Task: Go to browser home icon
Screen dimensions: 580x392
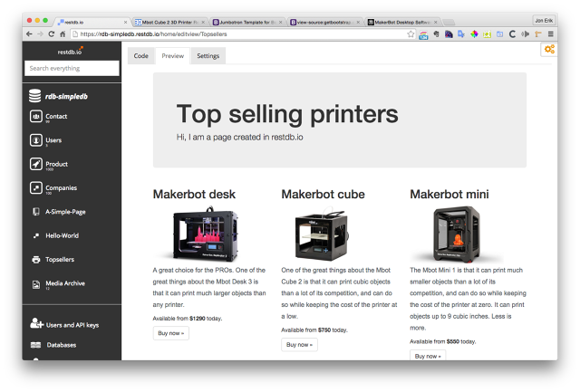Action: click(63, 34)
